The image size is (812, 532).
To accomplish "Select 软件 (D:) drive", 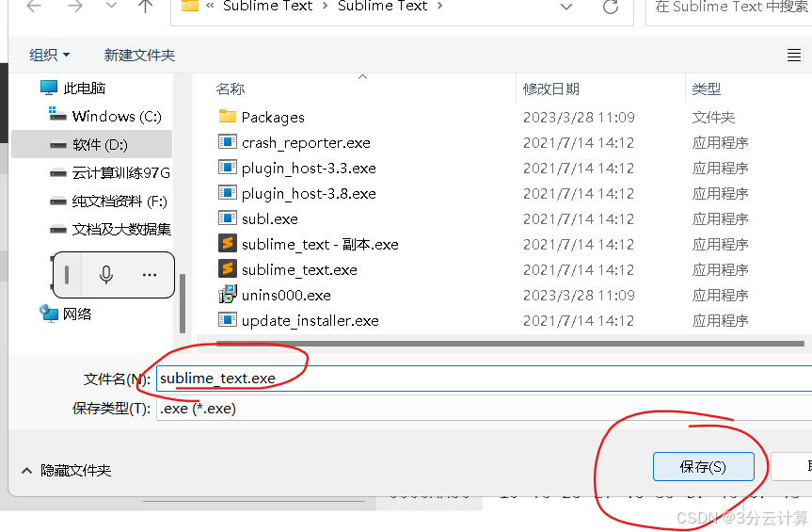I will (x=91, y=144).
